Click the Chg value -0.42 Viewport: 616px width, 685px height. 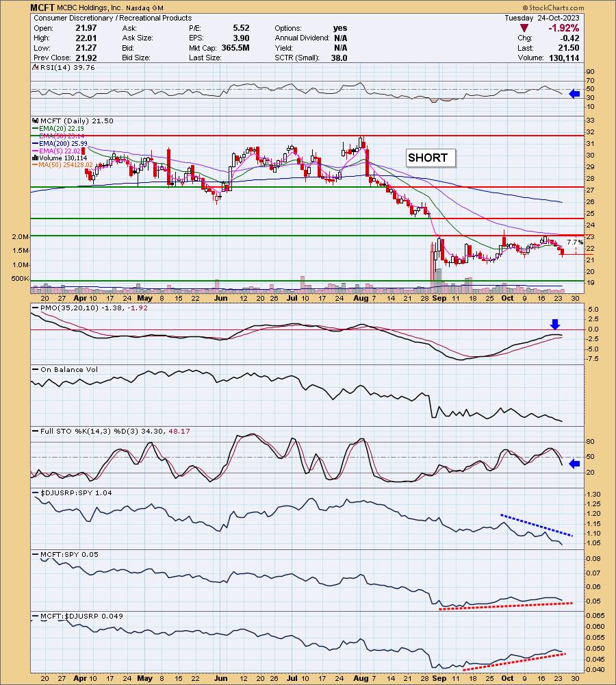[569, 38]
